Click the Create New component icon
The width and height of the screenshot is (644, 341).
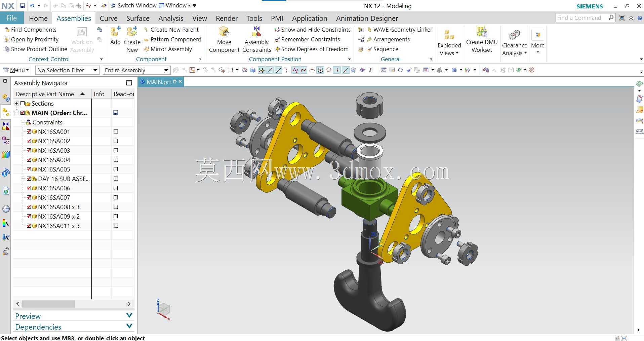click(132, 32)
